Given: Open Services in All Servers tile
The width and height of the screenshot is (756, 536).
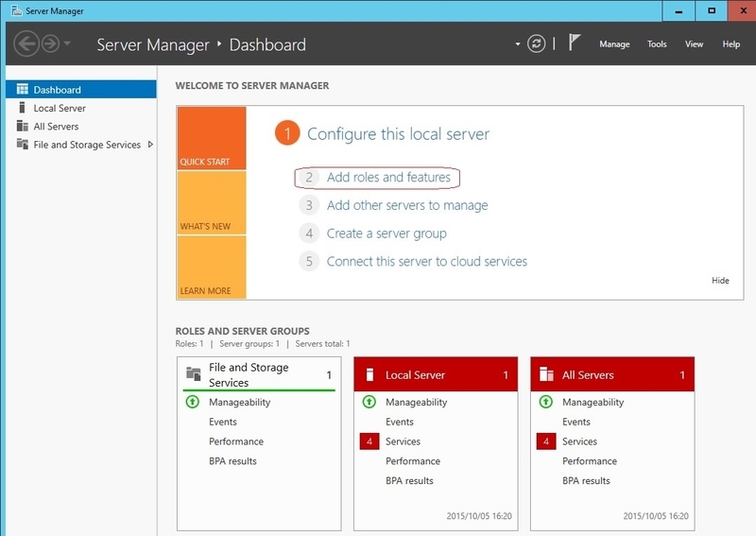Looking at the screenshot, I should coord(579,441).
